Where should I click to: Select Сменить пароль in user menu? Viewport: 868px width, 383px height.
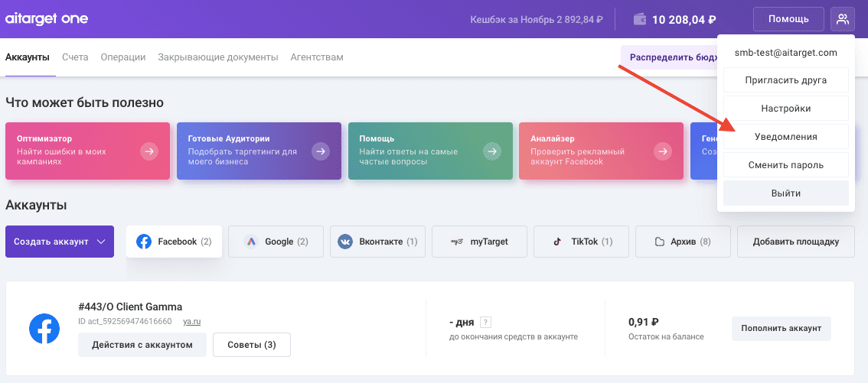point(786,164)
